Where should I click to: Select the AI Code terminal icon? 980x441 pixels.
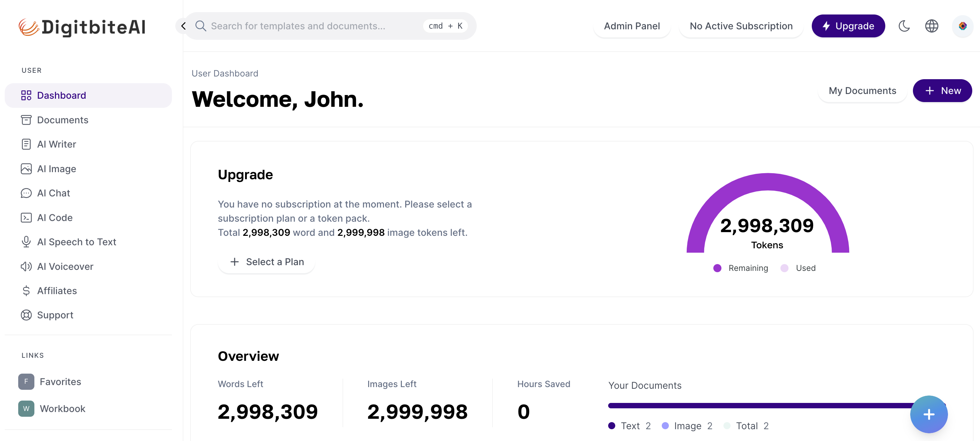pyautogui.click(x=26, y=217)
